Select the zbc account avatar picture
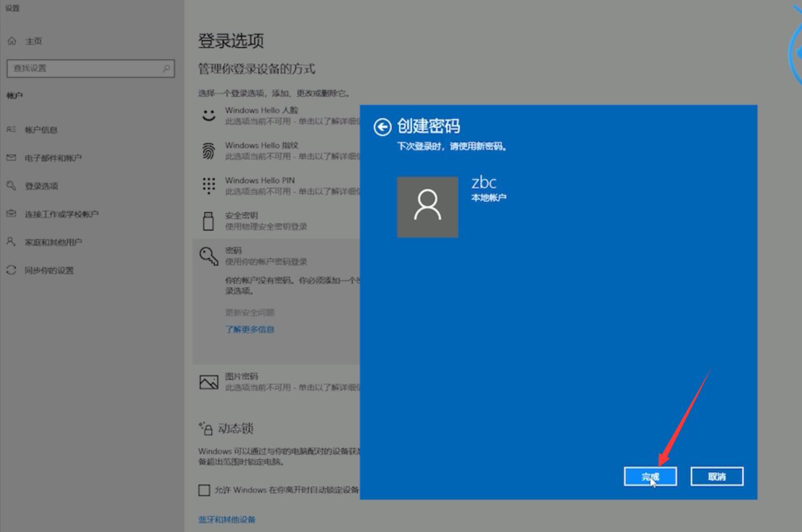The width and height of the screenshot is (802, 532). [x=427, y=207]
